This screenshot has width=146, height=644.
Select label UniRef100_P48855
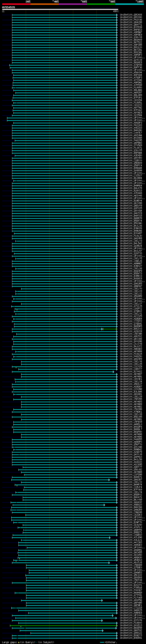click(x=131, y=440)
